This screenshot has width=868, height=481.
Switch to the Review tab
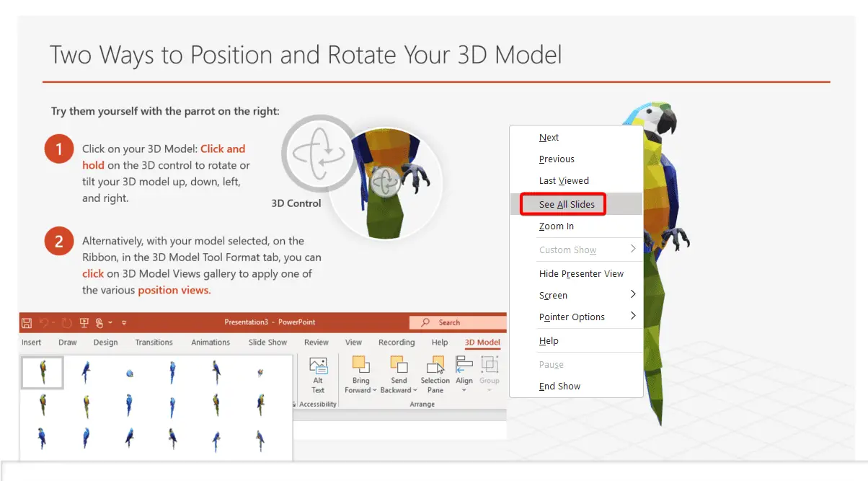(316, 343)
